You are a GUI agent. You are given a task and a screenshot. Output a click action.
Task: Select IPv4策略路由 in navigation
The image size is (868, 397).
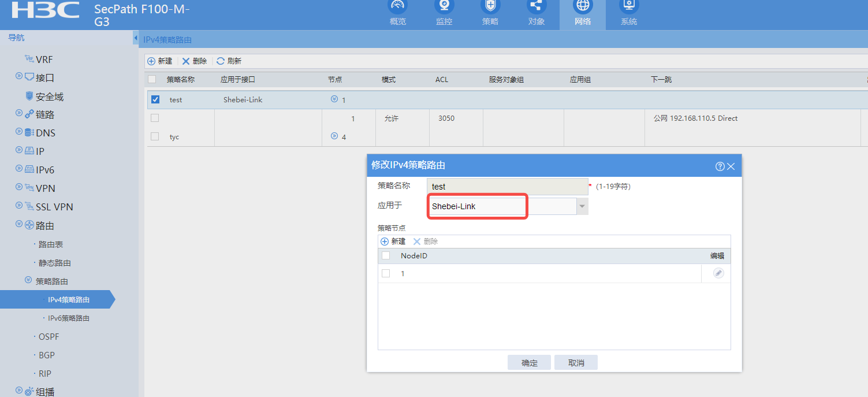click(x=69, y=300)
